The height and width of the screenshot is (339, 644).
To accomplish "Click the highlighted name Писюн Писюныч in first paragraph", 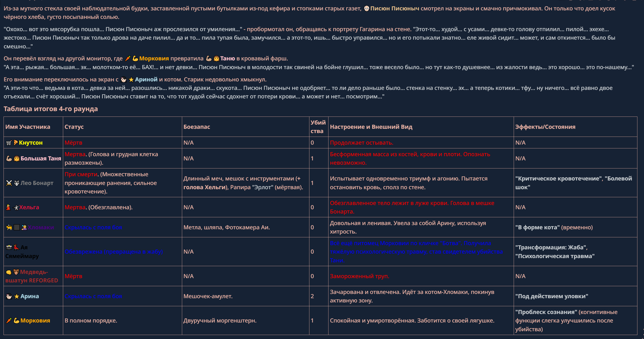I will 394,8.
